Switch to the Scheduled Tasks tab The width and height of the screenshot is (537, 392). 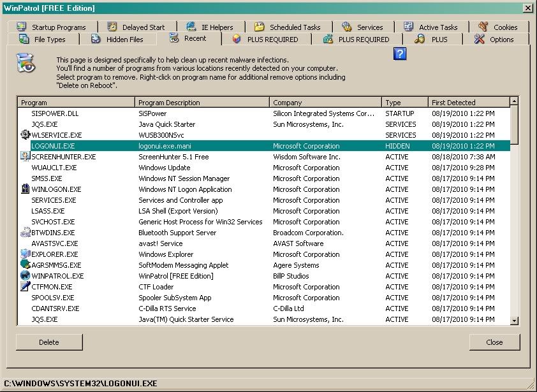point(288,27)
